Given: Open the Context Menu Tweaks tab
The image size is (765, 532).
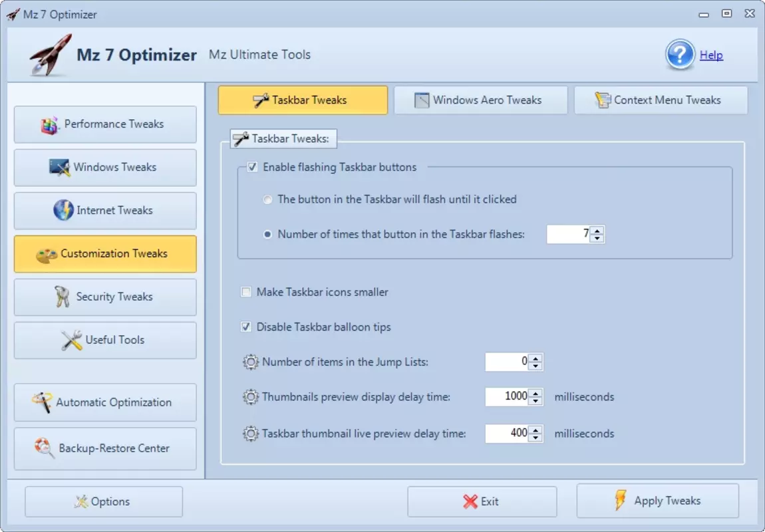Looking at the screenshot, I should [661, 100].
